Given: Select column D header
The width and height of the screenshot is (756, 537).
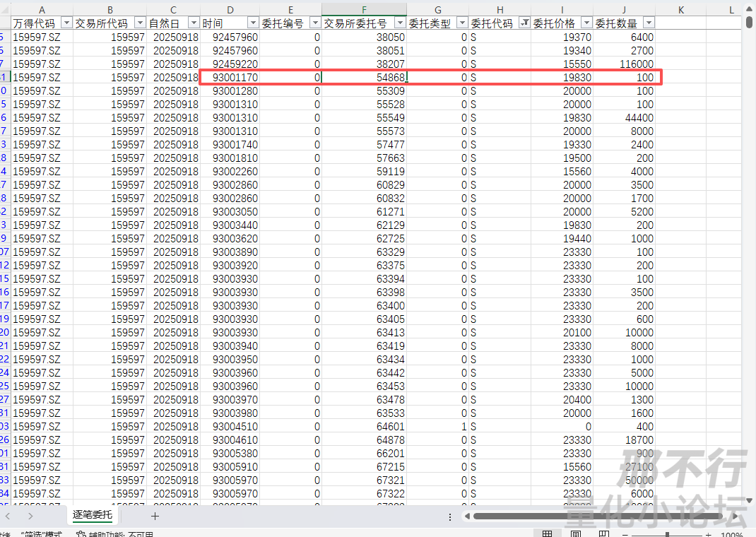Looking at the screenshot, I should (230, 10).
